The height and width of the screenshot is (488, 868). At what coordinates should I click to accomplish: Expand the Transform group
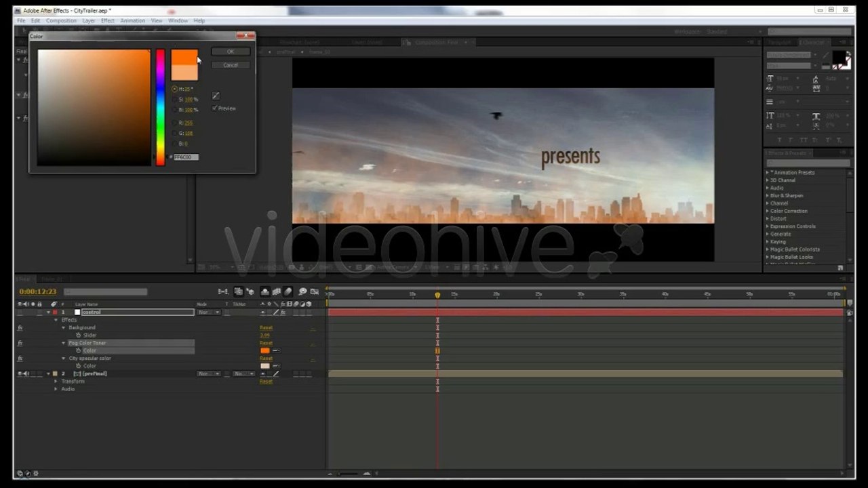pyautogui.click(x=56, y=382)
